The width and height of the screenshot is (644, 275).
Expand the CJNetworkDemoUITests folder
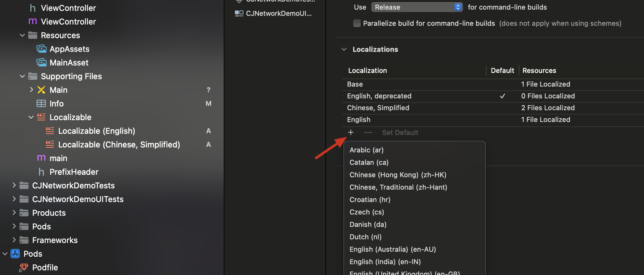(x=14, y=199)
